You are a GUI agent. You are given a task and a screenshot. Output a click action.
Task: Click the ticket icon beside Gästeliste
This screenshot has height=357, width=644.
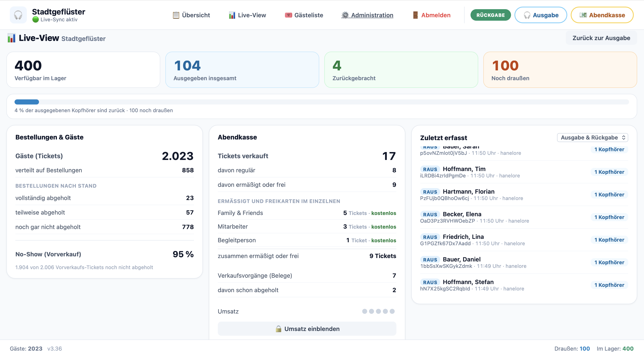(x=289, y=15)
